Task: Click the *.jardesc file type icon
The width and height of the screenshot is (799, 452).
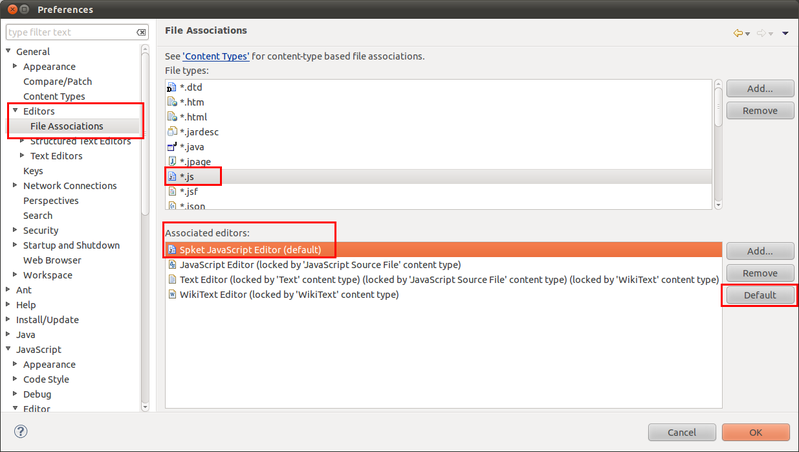Action: point(172,132)
